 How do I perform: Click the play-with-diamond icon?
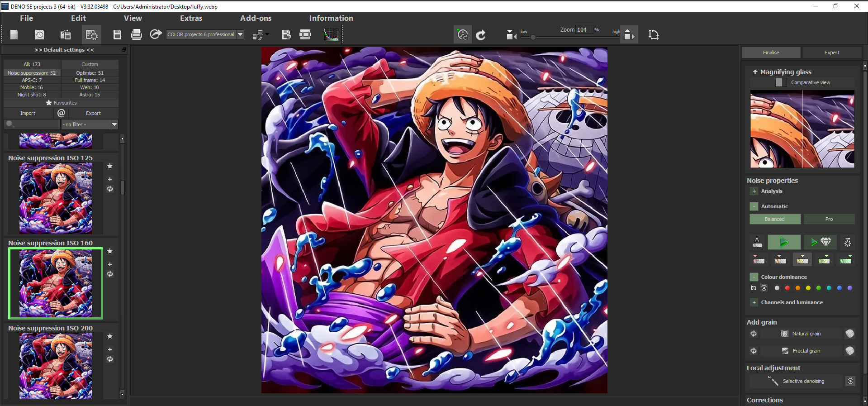[821, 243]
